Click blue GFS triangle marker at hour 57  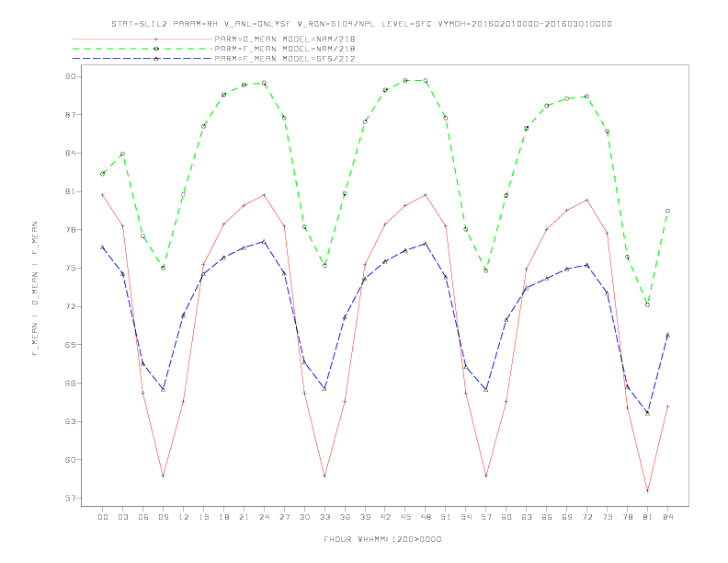[486, 389]
